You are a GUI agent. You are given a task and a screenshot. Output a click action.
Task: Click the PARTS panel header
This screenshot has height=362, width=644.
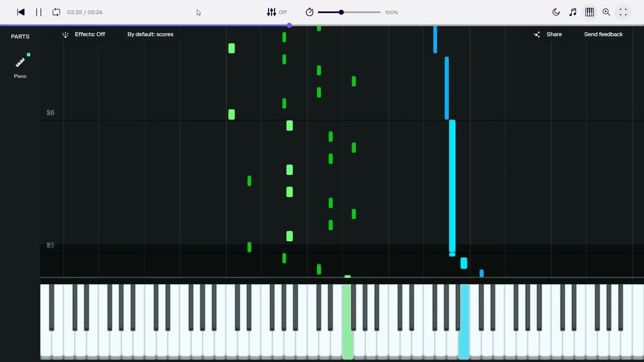[x=20, y=37]
